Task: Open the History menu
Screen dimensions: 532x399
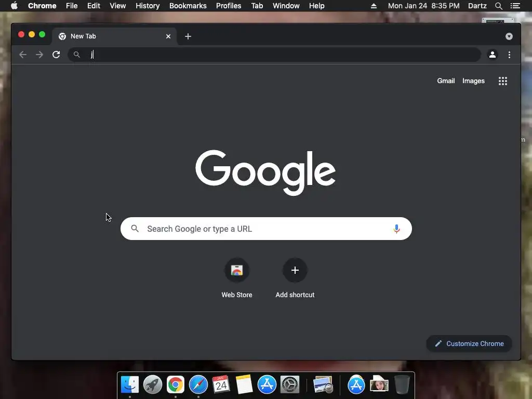Action: coord(148,6)
